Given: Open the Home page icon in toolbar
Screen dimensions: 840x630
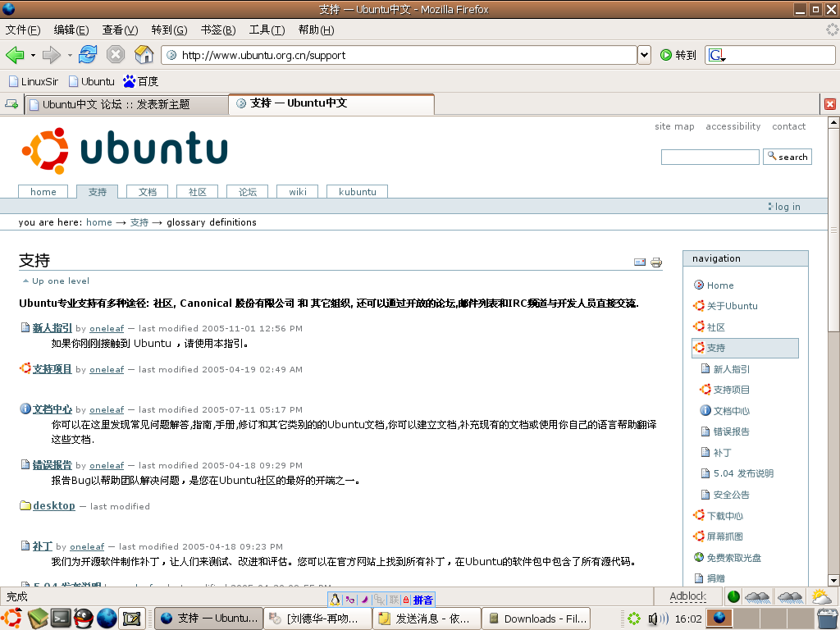Looking at the screenshot, I should 144,55.
